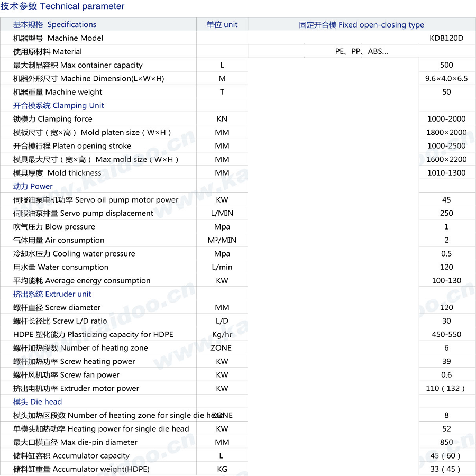The image size is (476, 476).
Task: Select the "开合模系统 Clamping Unit" section heading
Action: [58, 105]
